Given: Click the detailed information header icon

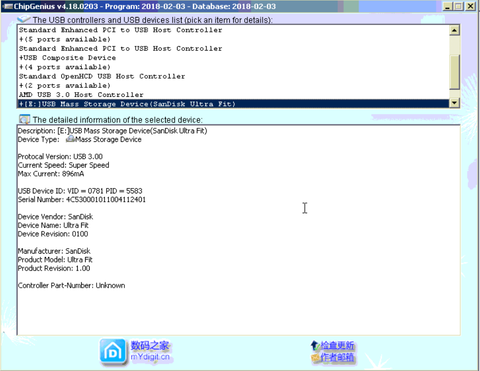Looking at the screenshot, I should point(24,119).
